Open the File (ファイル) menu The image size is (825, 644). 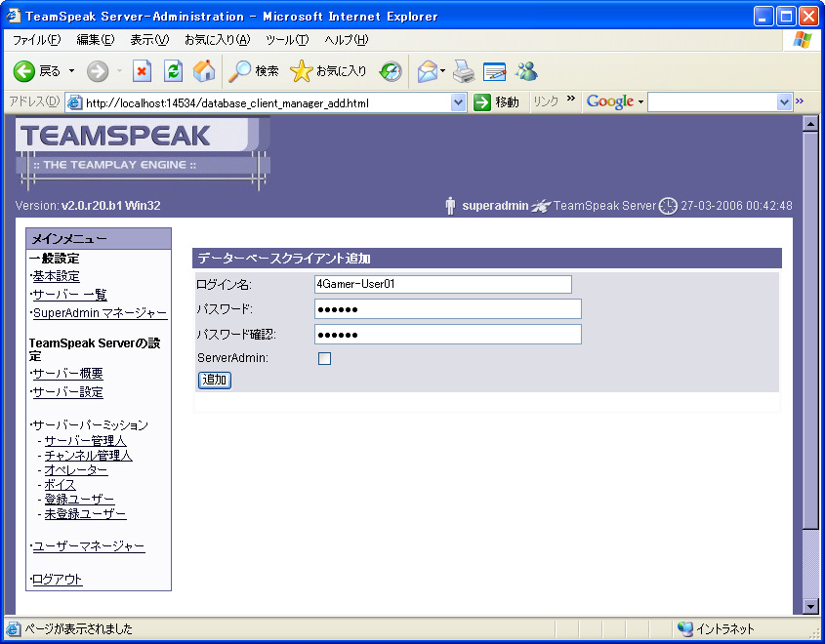(37, 40)
